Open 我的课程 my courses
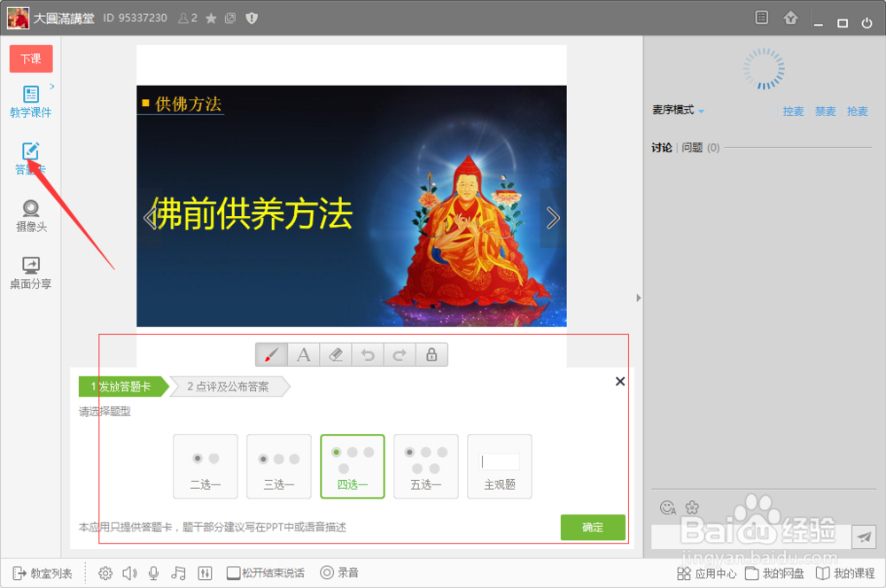The height and width of the screenshot is (588, 886). click(845, 573)
